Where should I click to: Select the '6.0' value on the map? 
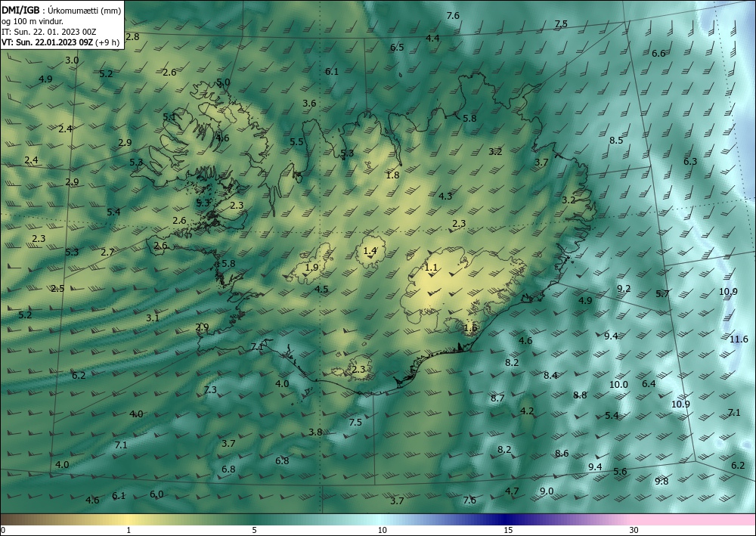pyautogui.click(x=156, y=494)
